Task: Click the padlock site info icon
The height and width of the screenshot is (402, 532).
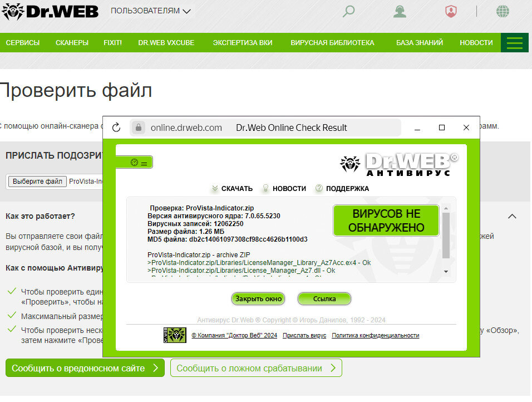Action: (139, 128)
